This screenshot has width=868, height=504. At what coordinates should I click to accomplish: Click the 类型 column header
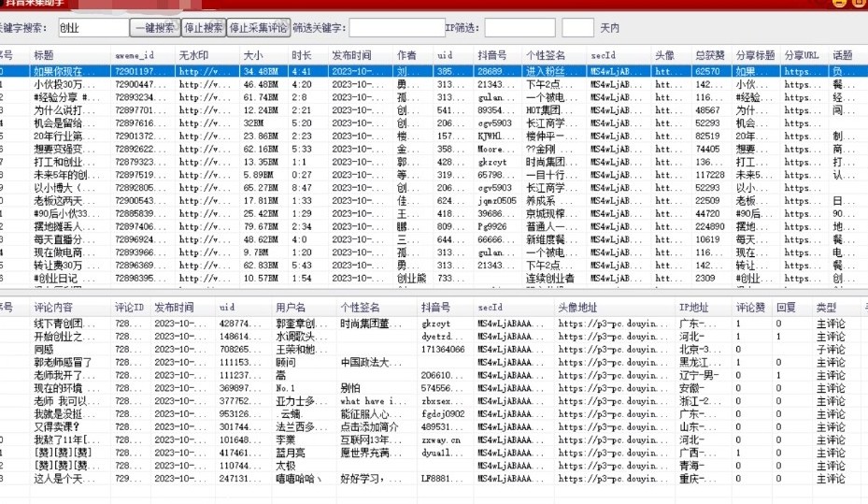point(827,308)
